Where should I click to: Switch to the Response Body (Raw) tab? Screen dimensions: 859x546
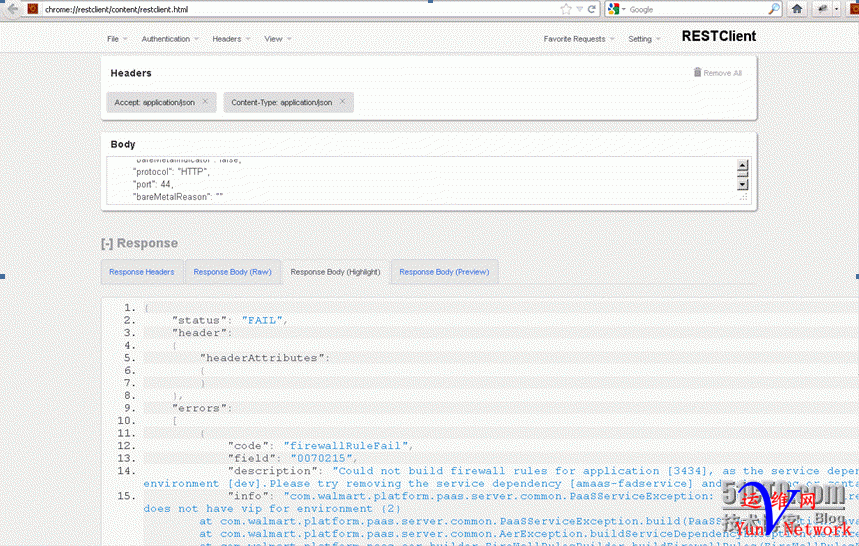pyautogui.click(x=232, y=272)
